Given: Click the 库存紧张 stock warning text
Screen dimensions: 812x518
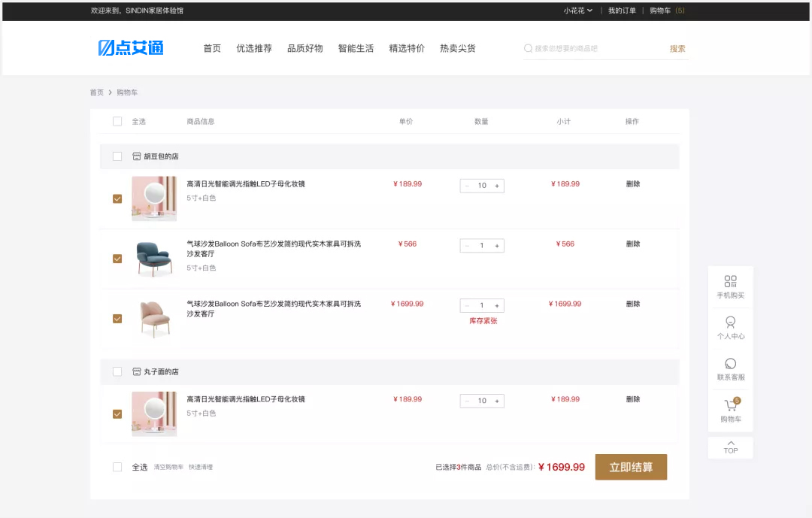Looking at the screenshot, I should coord(483,321).
